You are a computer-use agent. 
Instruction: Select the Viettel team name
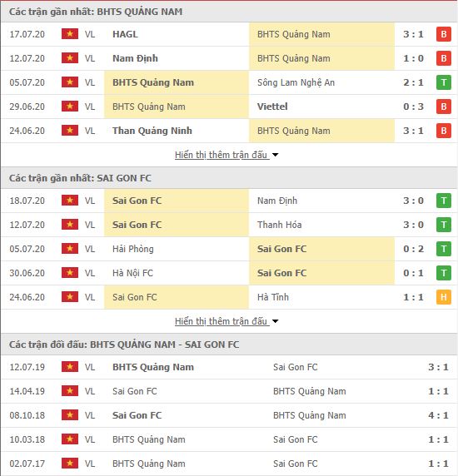coord(272,107)
